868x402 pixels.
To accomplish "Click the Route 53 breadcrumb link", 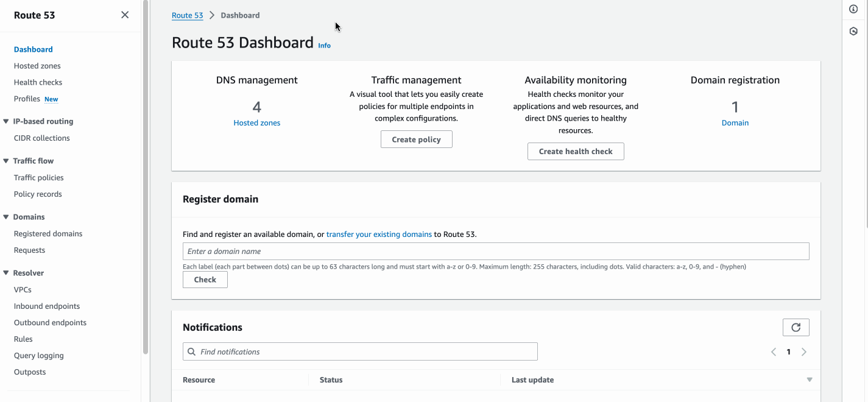I will (x=187, y=15).
